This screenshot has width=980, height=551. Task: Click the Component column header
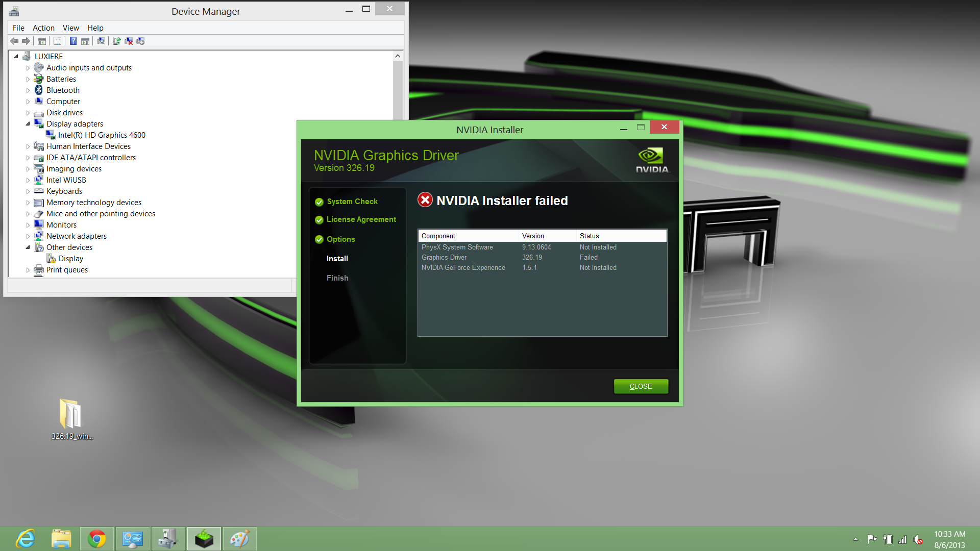[x=468, y=236]
